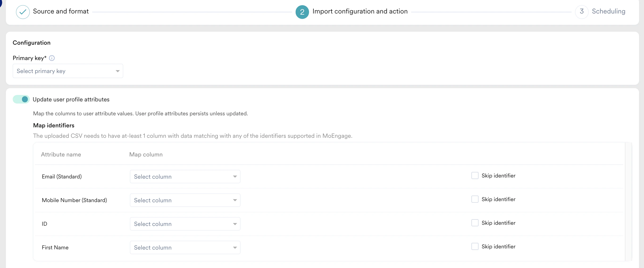
Task: Check Skip identifier for Email (Standard)
Action: (475, 176)
